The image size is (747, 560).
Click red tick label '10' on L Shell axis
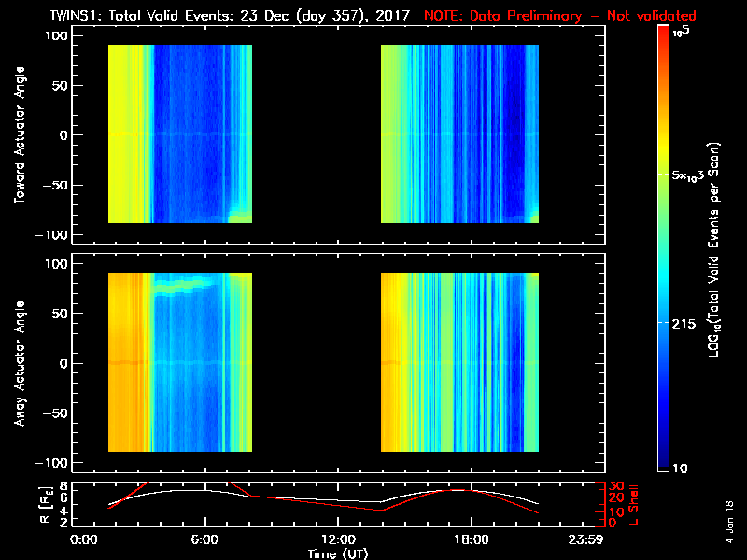[616, 511]
